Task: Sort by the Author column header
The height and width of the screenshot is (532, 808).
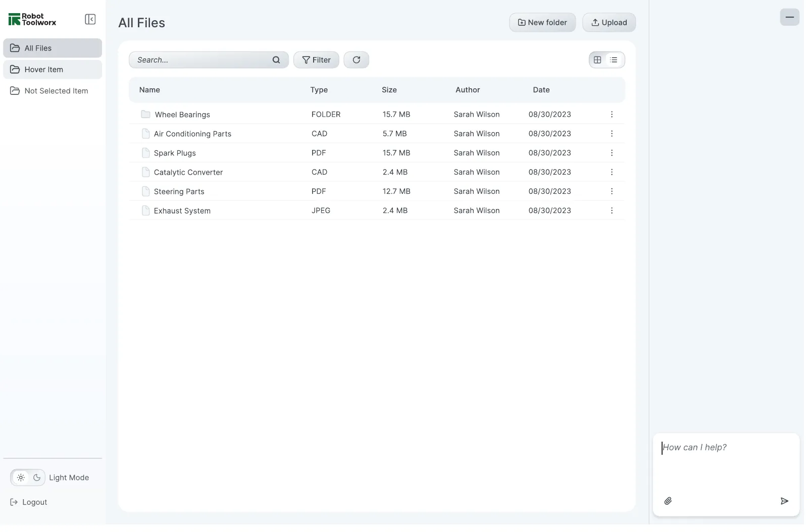Action: (x=468, y=90)
